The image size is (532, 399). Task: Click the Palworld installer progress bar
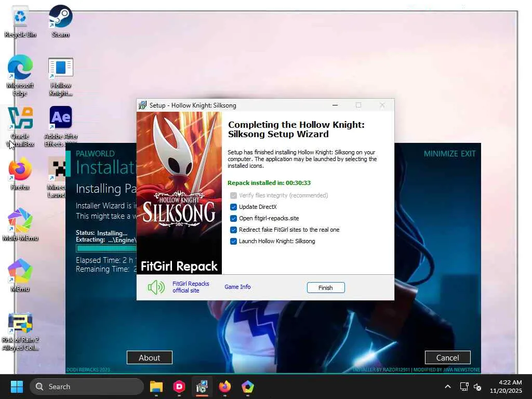tap(106, 248)
